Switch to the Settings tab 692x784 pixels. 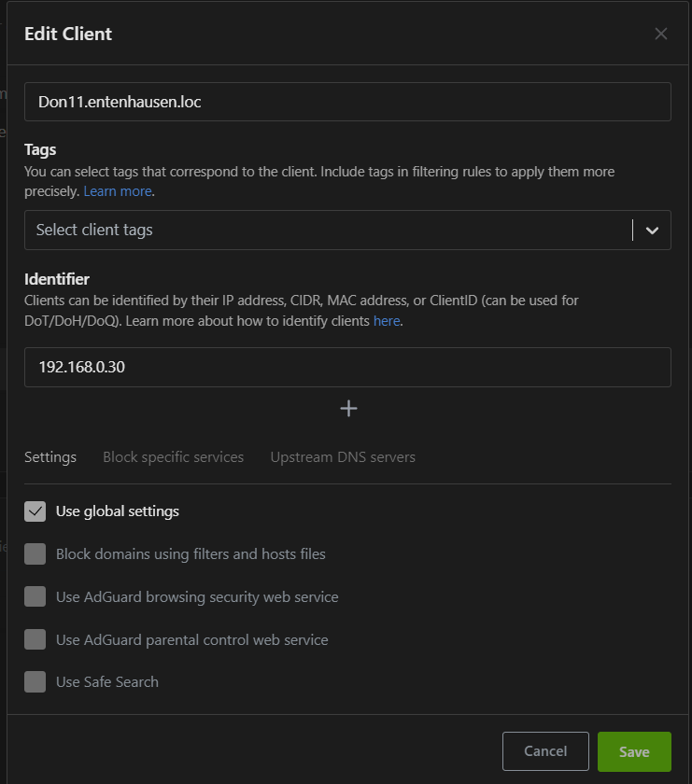coord(50,457)
